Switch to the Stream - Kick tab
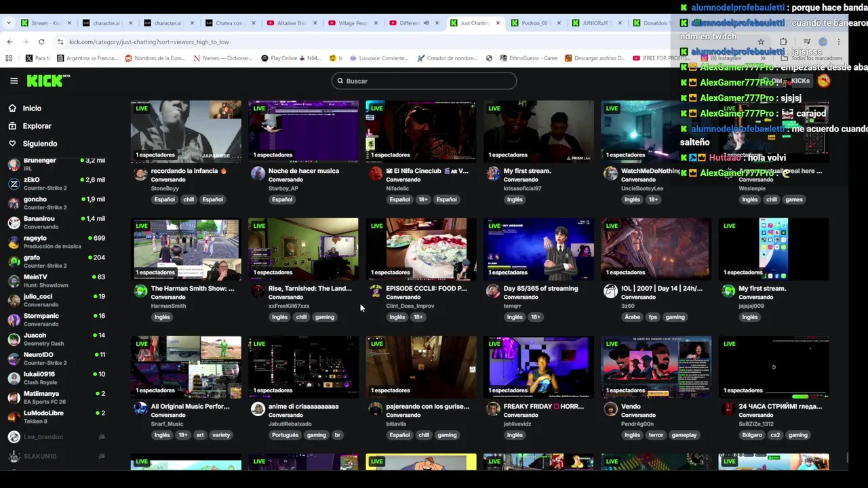The image size is (868, 488). pyautogui.click(x=45, y=23)
